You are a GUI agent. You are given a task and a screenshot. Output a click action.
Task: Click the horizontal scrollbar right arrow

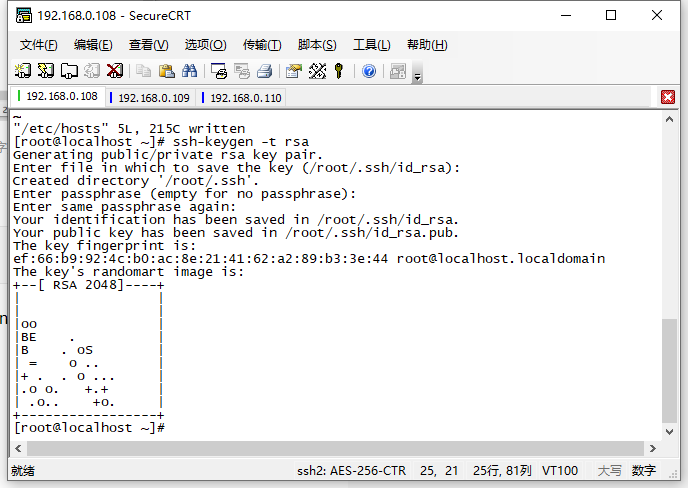coord(652,449)
